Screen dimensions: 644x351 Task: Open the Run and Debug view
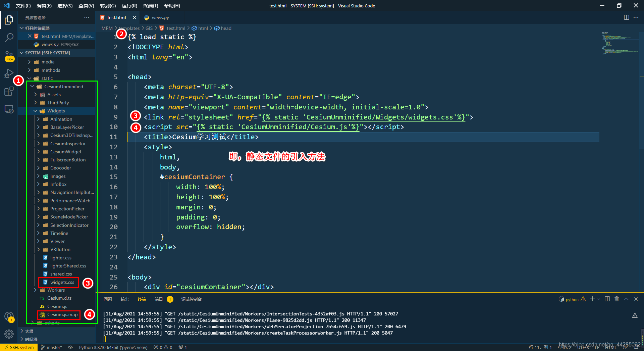(x=9, y=73)
